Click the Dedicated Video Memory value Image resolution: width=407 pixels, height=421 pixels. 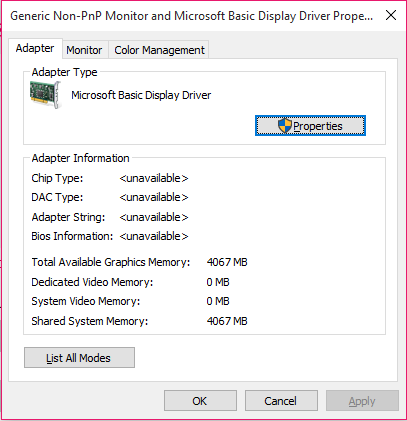(x=218, y=282)
